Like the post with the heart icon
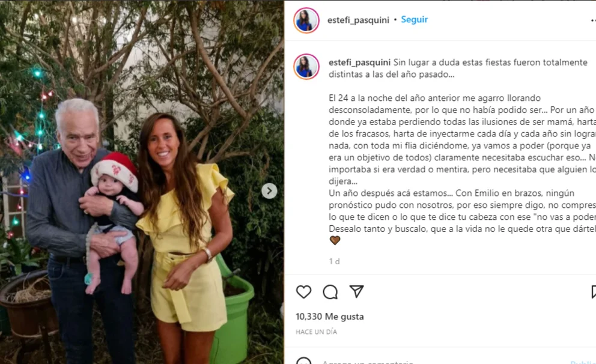The width and height of the screenshot is (596, 364). (x=303, y=292)
